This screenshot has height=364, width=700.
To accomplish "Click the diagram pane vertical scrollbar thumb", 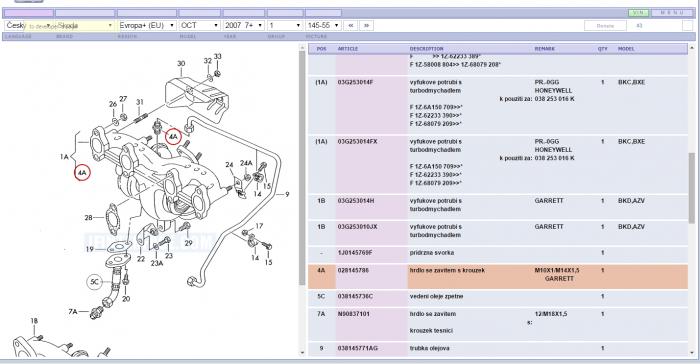I will (302, 169).
